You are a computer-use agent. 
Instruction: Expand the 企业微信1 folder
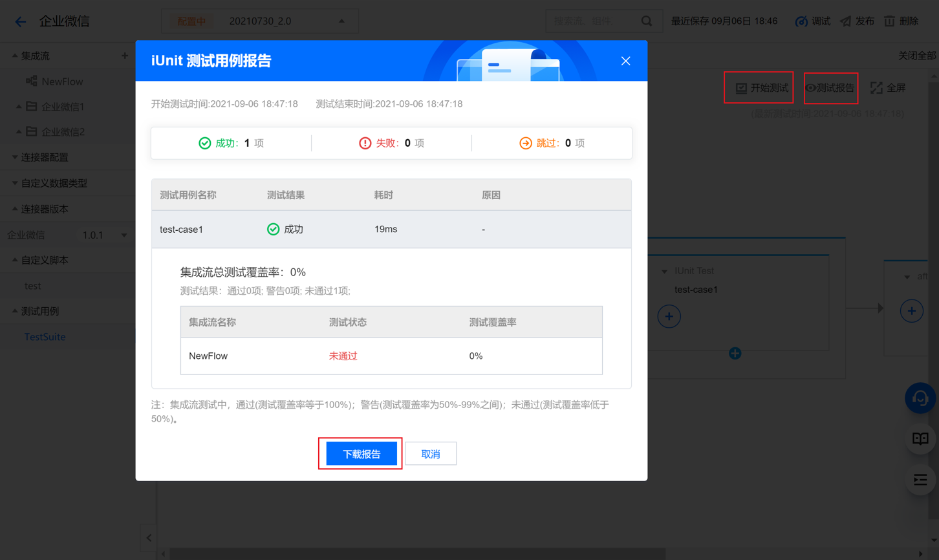19,107
